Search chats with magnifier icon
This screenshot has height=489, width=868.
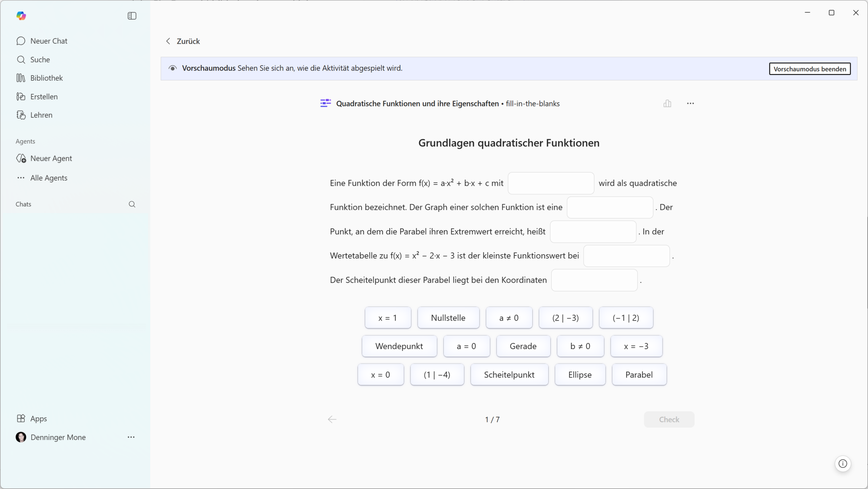[x=132, y=204]
